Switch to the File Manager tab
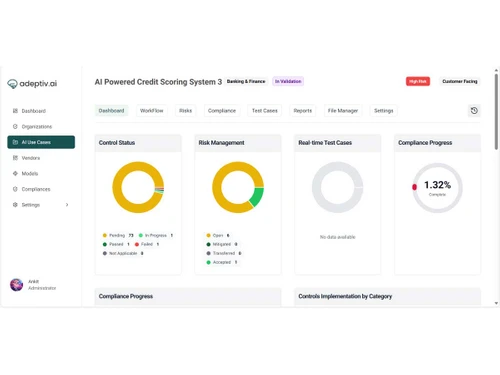Image resolution: width=500 pixels, height=375 pixels. 343,111
